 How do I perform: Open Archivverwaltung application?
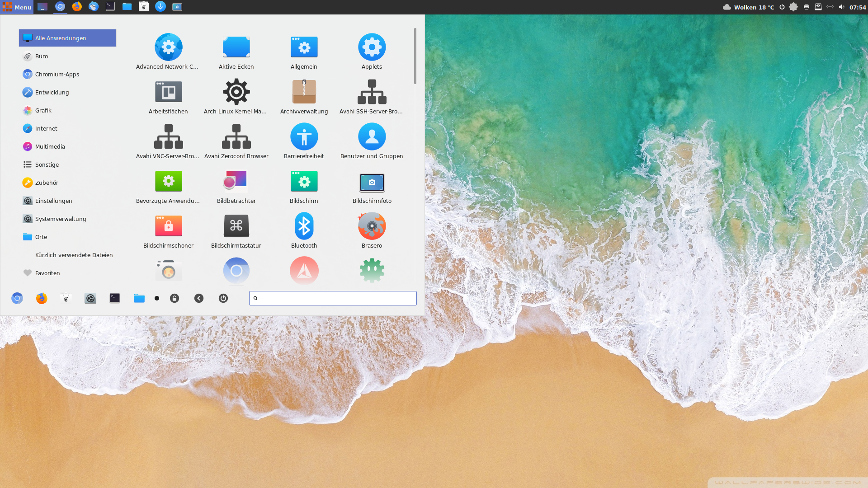[304, 92]
